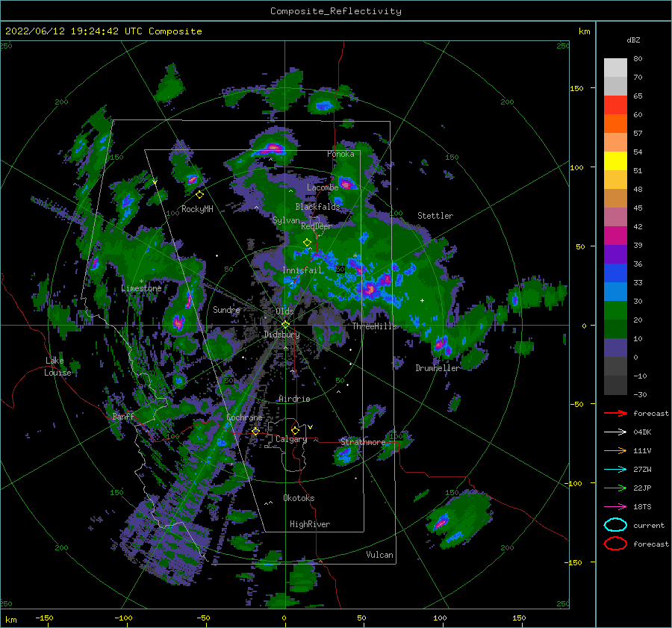Click the yellow diamond marker near RedDeer
This screenshot has width=672, height=628.
tap(307, 243)
